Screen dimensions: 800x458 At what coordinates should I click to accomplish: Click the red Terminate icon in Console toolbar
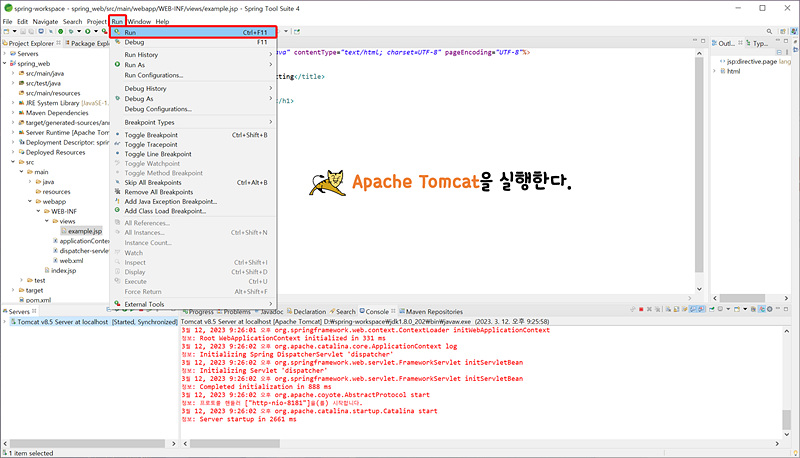(x=641, y=309)
